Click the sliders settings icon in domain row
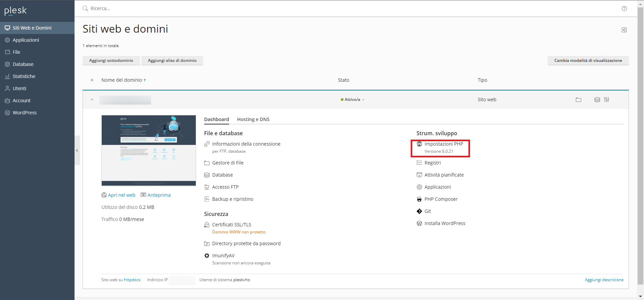644x300 pixels. [x=606, y=100]
